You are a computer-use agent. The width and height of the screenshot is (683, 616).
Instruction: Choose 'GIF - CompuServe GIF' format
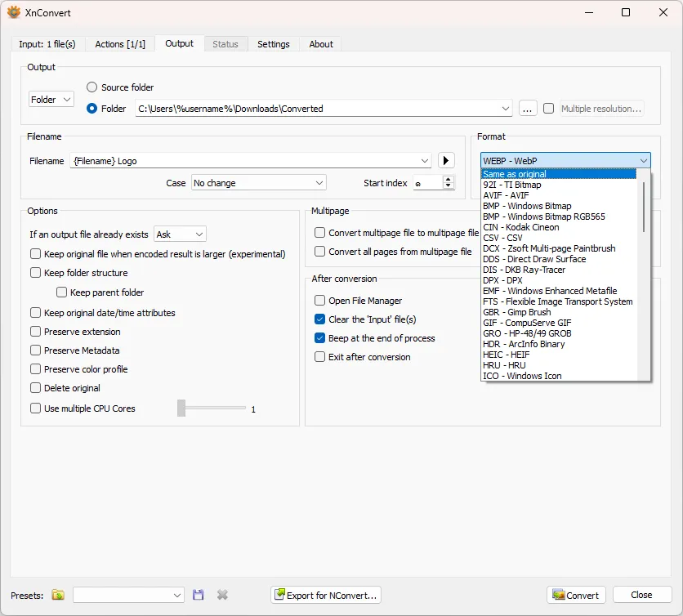click(x=559, y=323)
